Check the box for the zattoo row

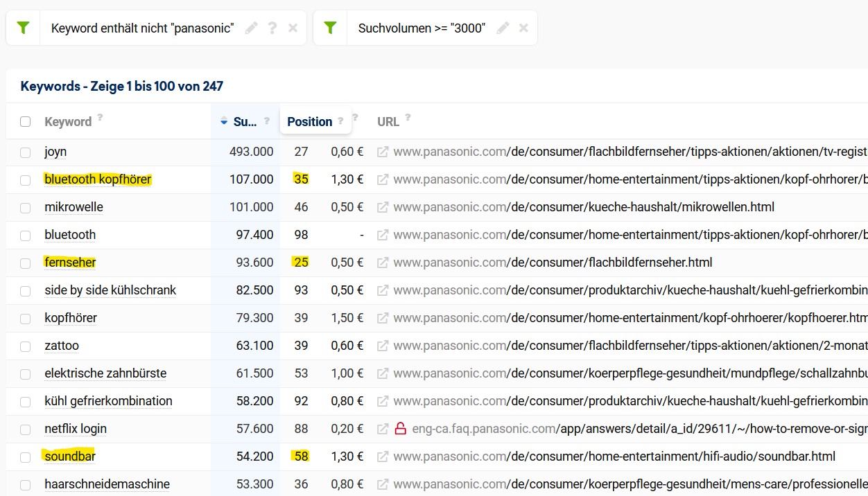[x=26, y=346]
